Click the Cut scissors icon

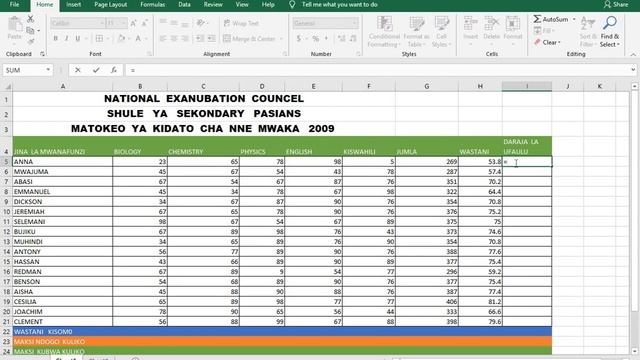30,19
